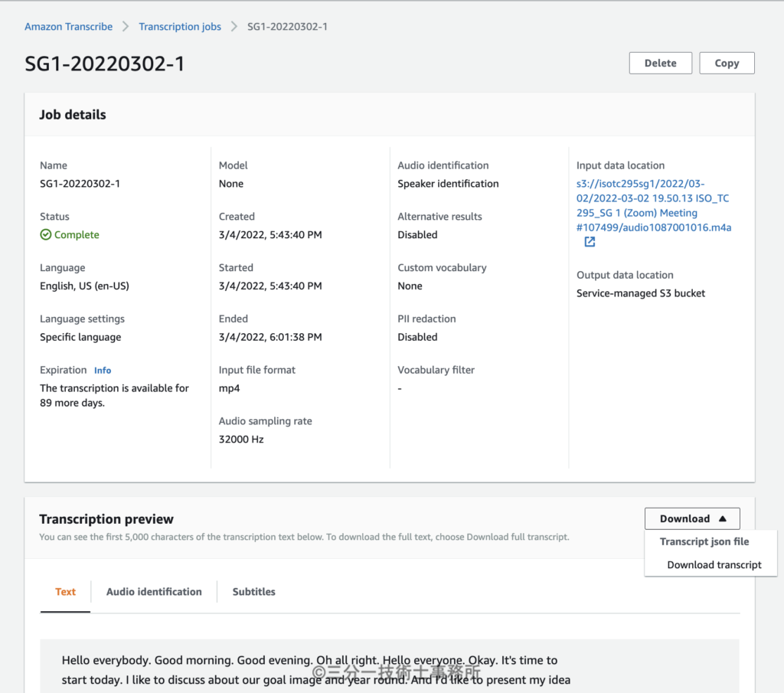Open the S3 input data location link
The width and height of the screenshot is (784, 693).
click(x=654, y=205)
